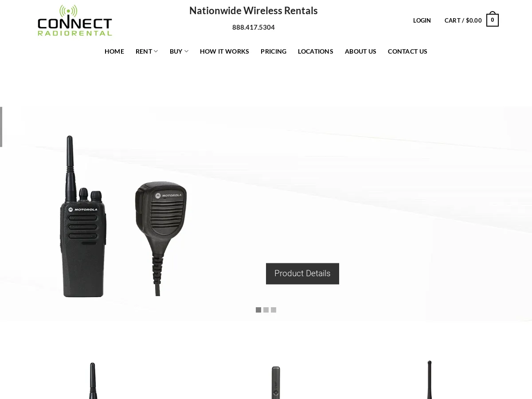Select the first slider pagination dot

coord(258,310)
